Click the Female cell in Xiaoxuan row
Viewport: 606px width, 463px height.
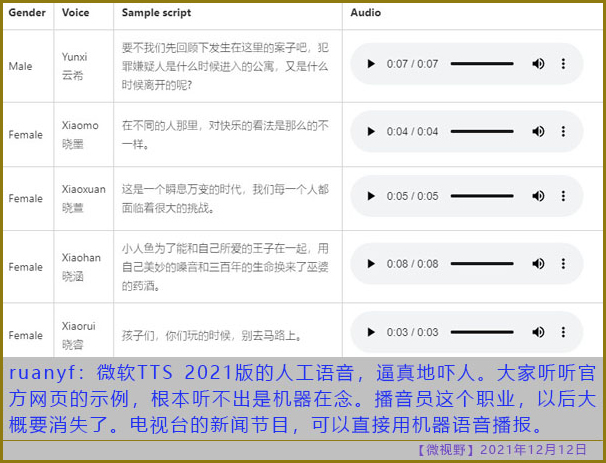(26, 198)
